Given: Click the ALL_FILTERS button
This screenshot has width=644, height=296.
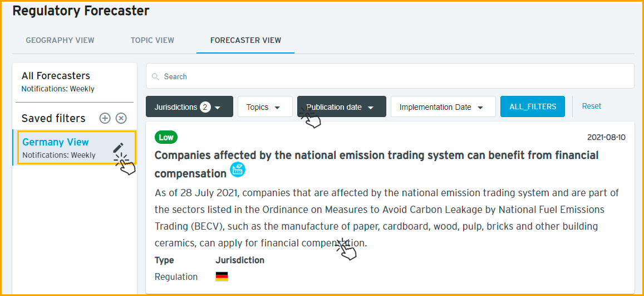Looking at the screenshot, I should (x=533, y=106).
